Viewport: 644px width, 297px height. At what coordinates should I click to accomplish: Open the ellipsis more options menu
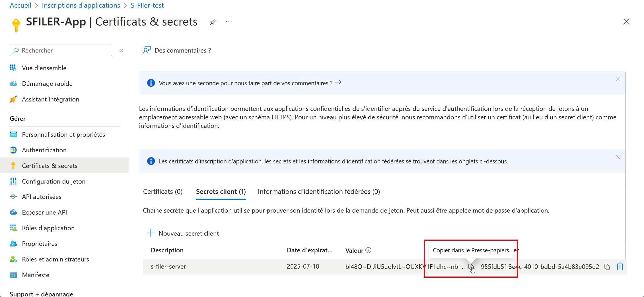click(229, 22)
